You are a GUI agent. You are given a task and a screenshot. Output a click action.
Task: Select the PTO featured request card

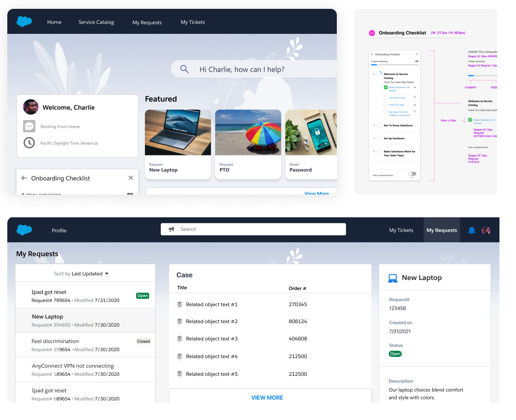point(248,144)
